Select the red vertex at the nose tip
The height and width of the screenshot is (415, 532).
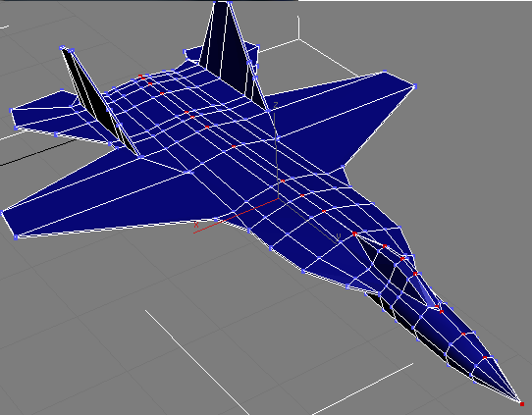tap(522, 404)
